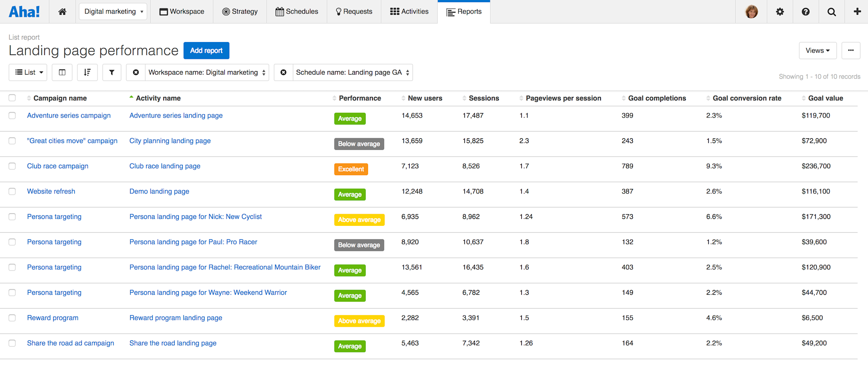Click the search magnifier icon

(832, 12)
